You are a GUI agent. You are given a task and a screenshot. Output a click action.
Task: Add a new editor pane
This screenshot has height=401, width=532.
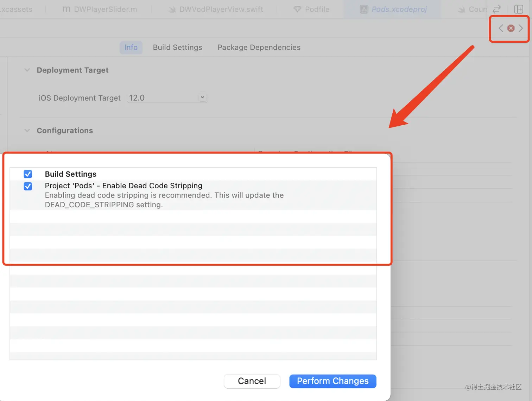tap(519, 9)
